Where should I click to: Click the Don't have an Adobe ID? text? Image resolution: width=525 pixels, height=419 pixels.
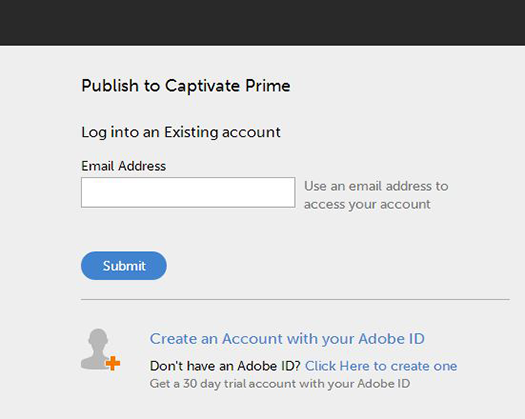tap(225, 366)
